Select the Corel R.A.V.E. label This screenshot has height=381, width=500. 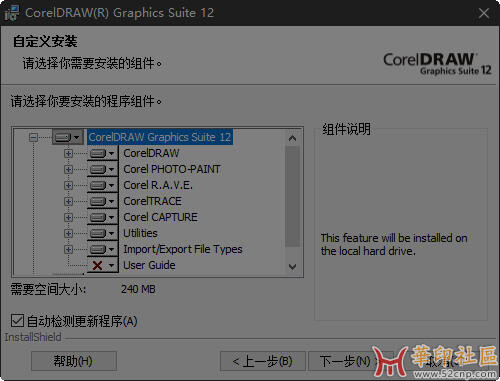point(158,185)
